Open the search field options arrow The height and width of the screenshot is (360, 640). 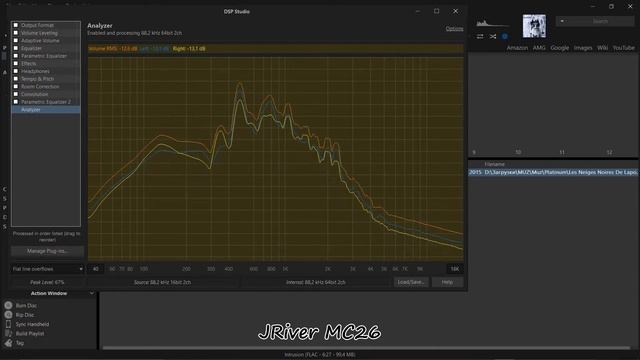(562, 21)
